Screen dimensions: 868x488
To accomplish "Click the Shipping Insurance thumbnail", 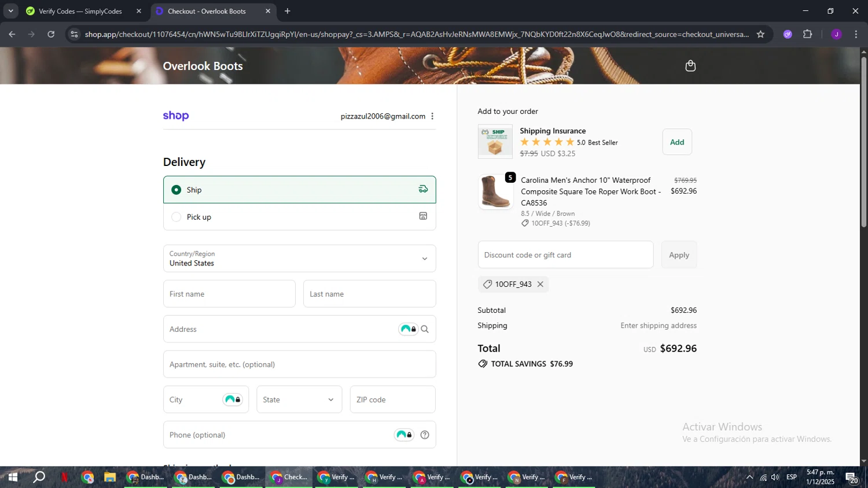I will 495,142.
